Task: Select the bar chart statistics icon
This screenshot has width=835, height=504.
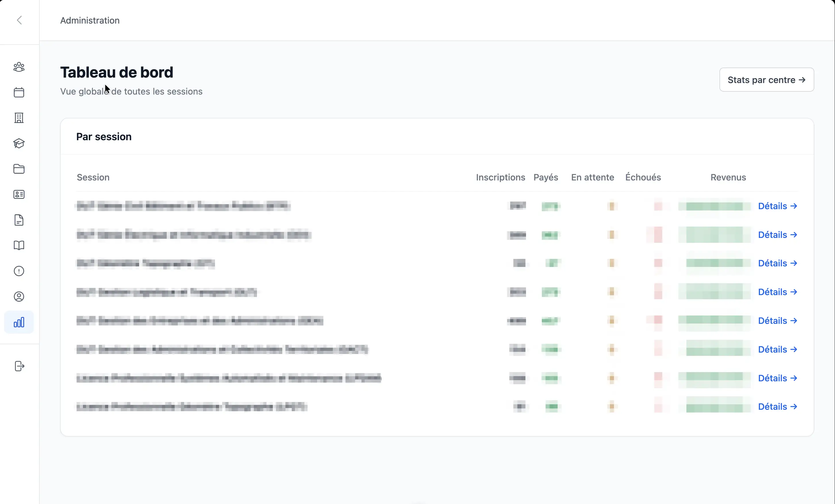Action: [x=19, y=322]
